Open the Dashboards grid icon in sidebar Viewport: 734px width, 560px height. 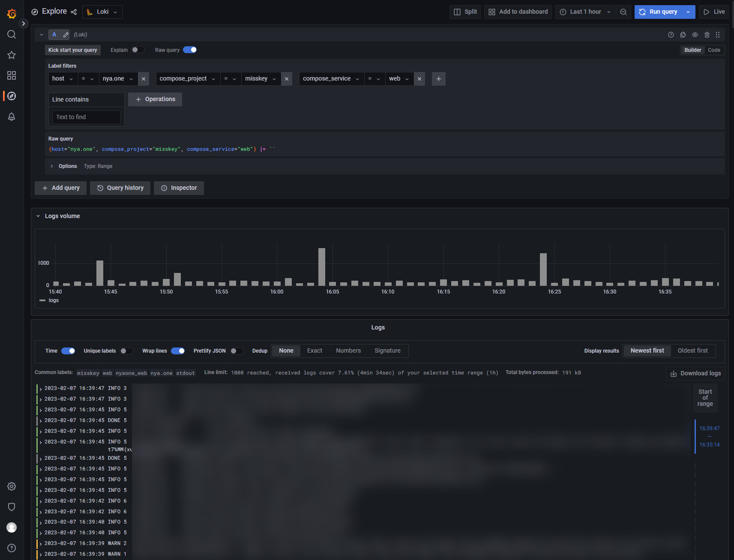(12, 75)
